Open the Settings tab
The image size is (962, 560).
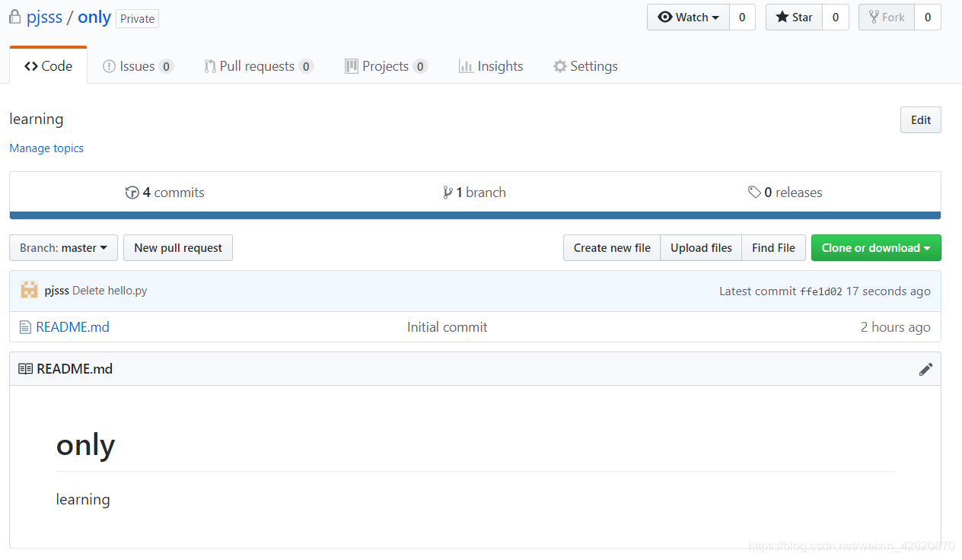point(585,66)
